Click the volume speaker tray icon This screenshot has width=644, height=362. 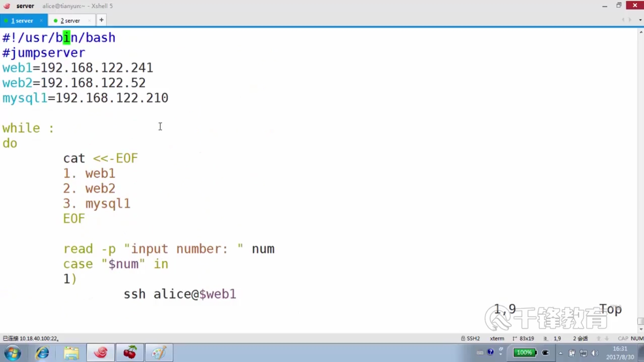tap(595, 353)
